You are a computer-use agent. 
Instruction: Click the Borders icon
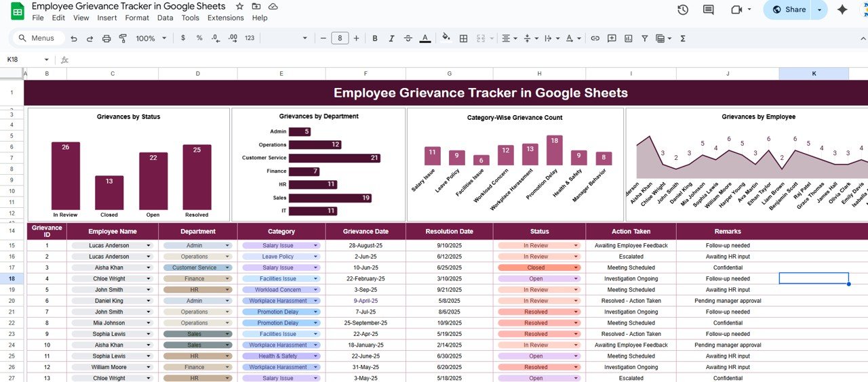tap(464, 39)
